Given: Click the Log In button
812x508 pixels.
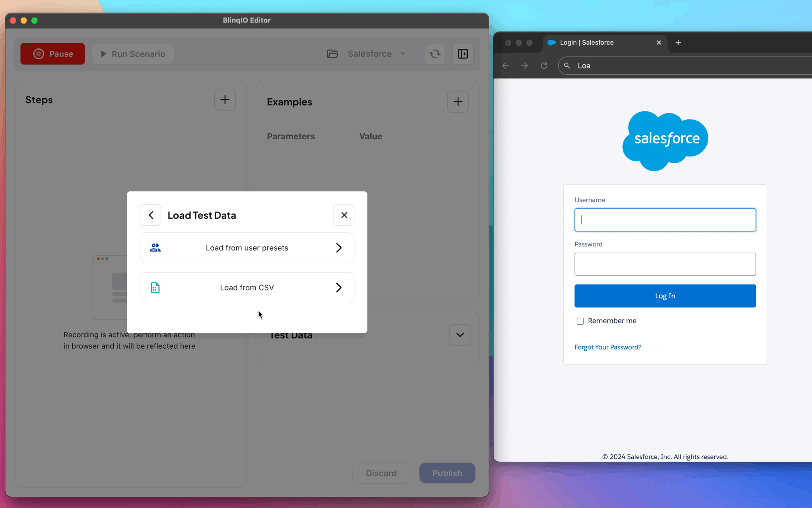Looking at the screenshot, I should (665, 296).
